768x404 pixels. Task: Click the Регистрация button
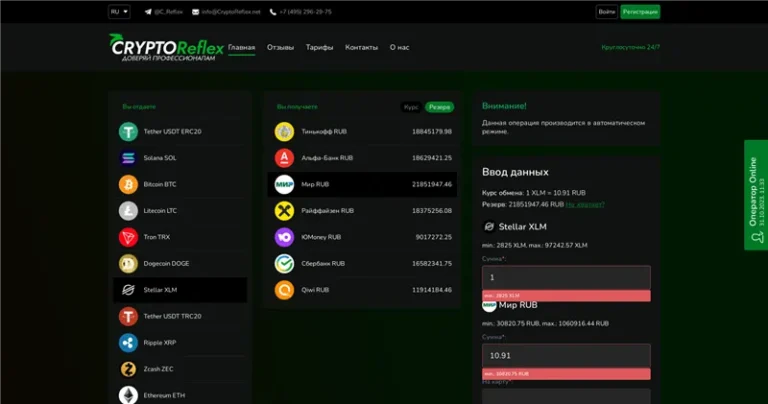coord(640,12)
